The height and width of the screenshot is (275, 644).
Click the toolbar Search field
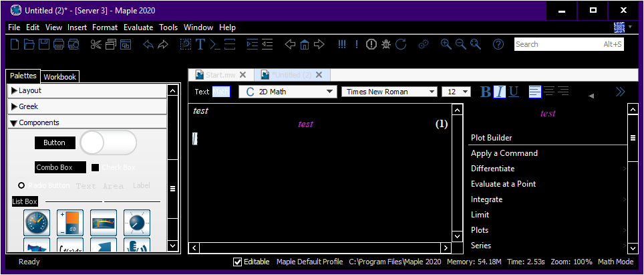(569, 44)
